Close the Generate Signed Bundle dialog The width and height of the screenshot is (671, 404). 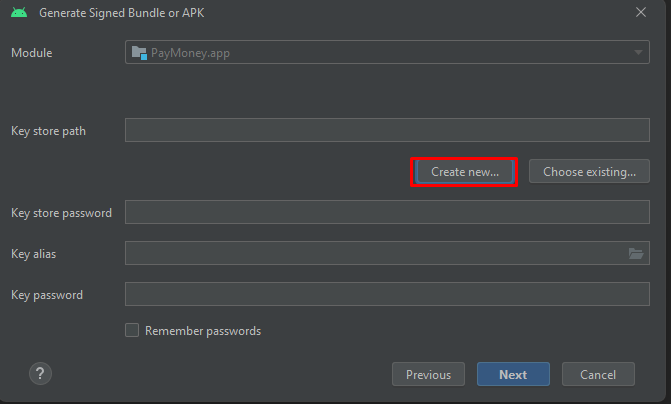(x=641, y=13)
